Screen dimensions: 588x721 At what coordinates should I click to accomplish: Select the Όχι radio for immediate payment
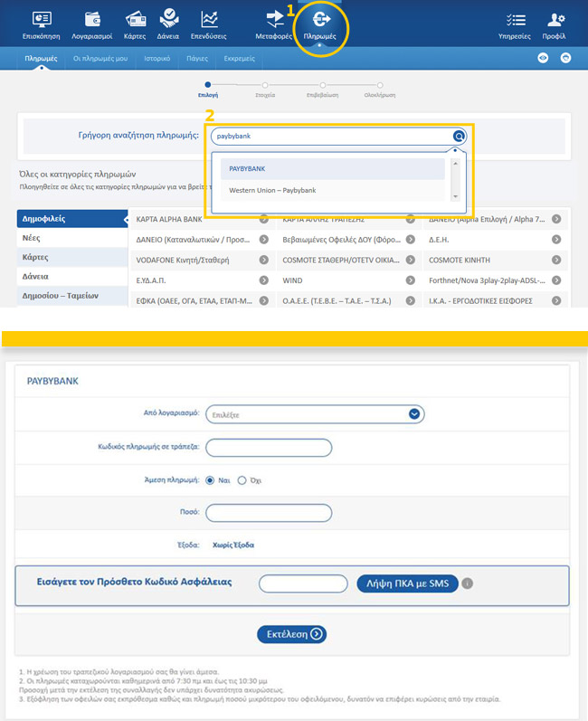point(242,480)
